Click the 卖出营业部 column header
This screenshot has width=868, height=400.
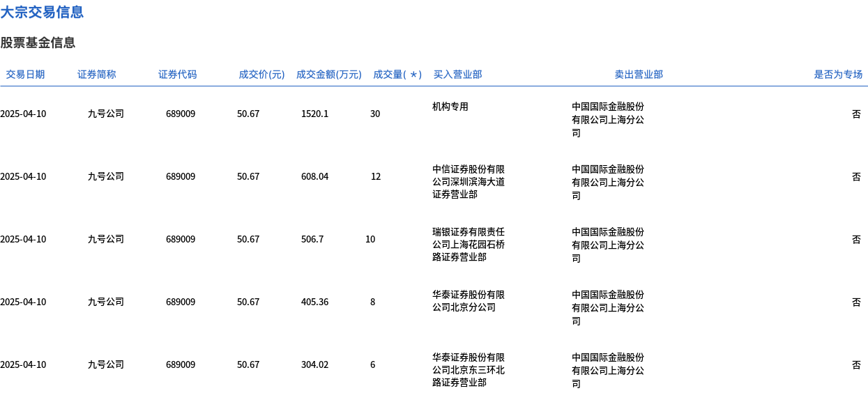(639, 75)
